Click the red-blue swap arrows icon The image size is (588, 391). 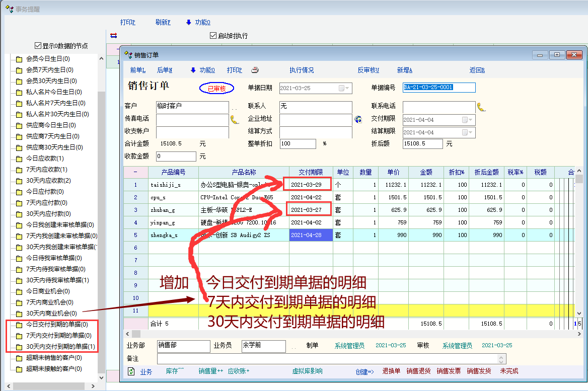click(113, 35)
